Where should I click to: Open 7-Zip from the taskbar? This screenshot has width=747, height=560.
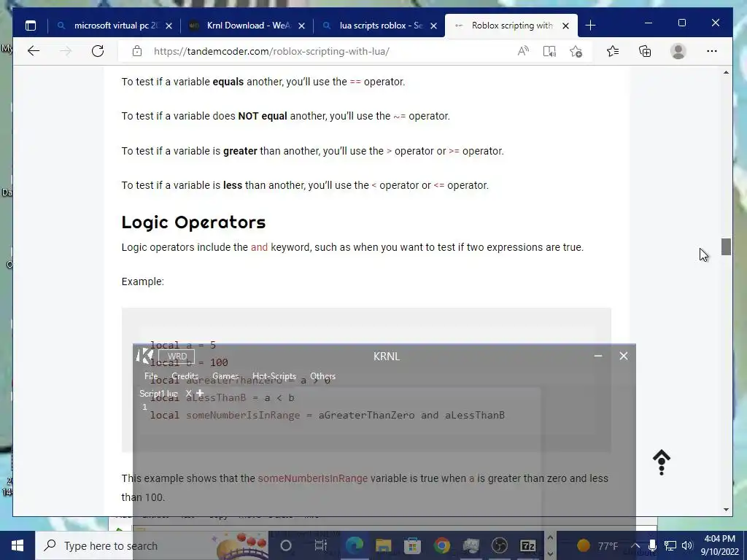click(528, 545)
